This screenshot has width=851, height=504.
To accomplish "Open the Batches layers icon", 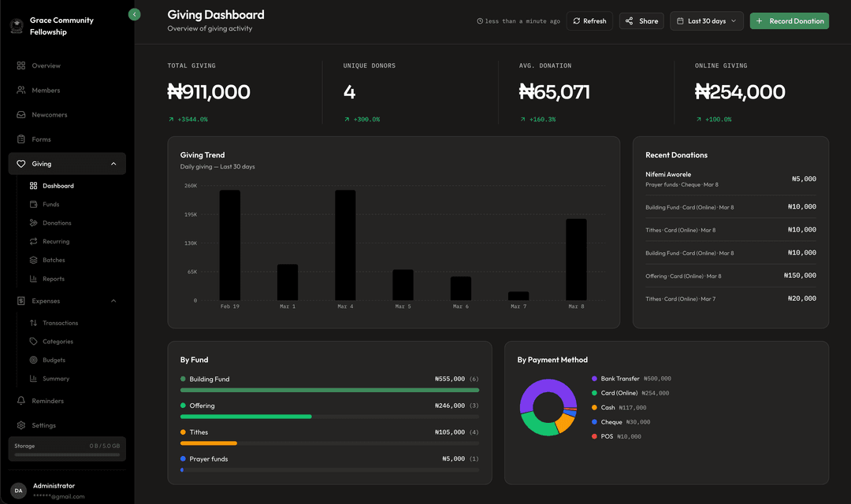I will point(32,260).
